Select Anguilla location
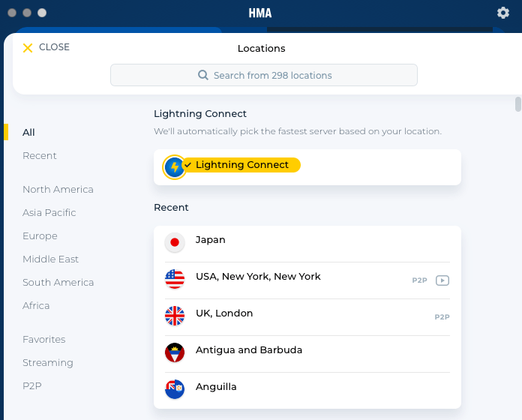Screen dimensions: 522x420 point(307,391)
